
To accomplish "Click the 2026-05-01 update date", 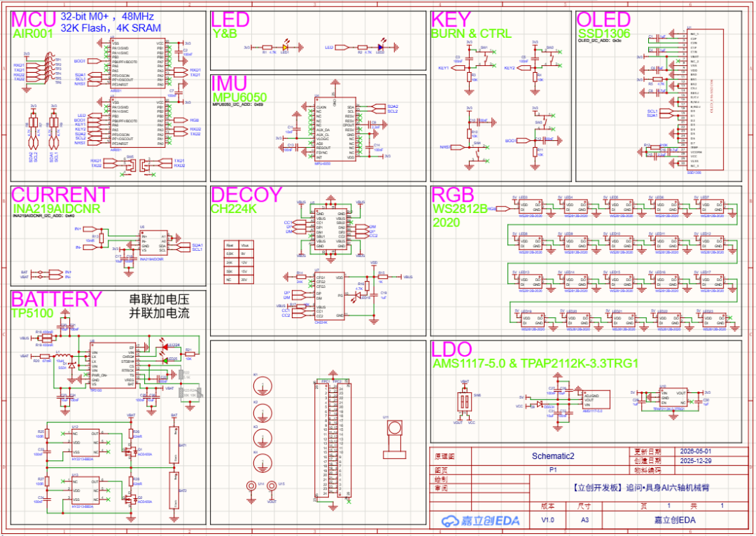I will pos(695,452).
